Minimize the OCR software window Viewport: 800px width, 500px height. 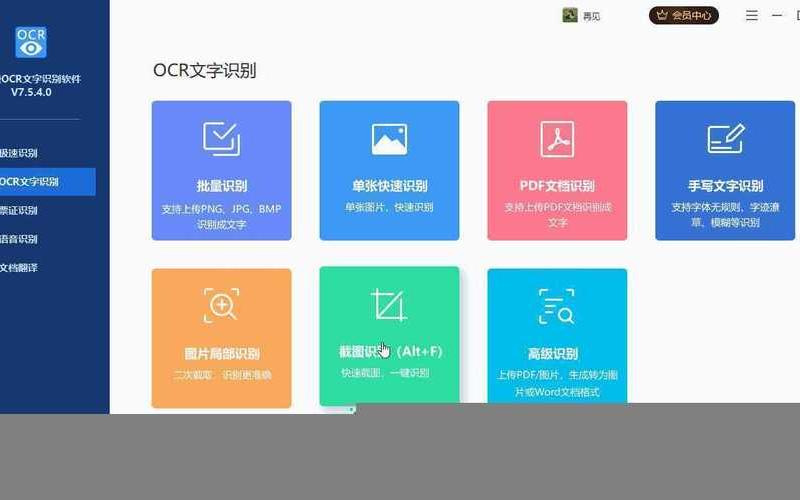777,16
